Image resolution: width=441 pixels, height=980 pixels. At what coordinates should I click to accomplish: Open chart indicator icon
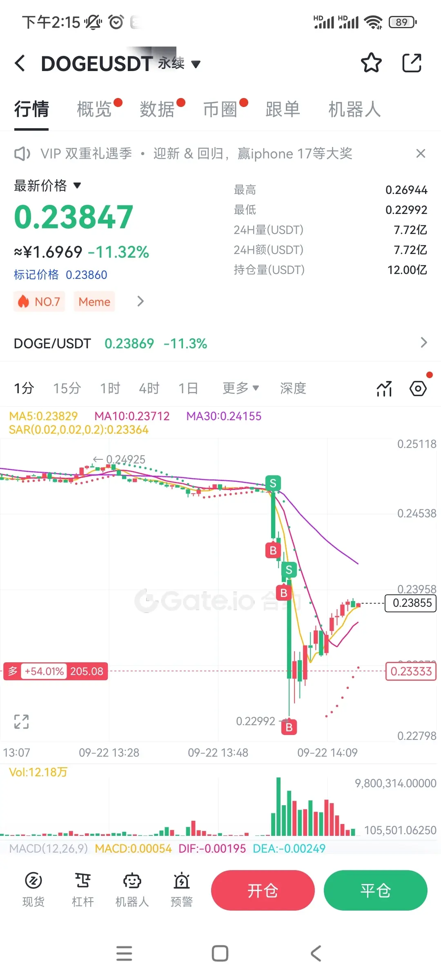click(384, 388)
